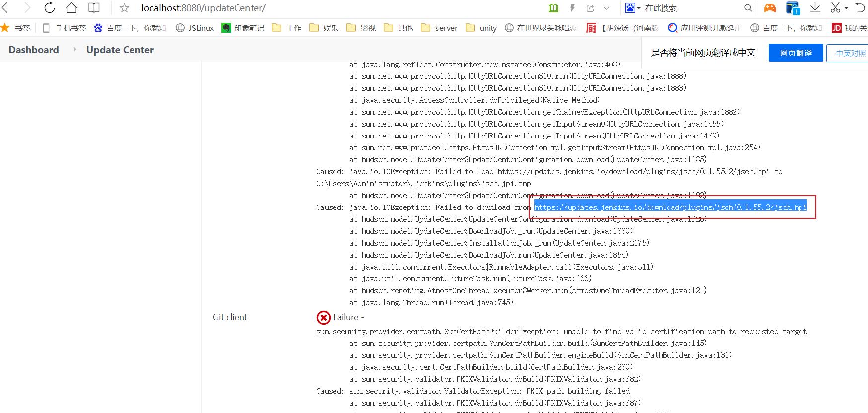868x413 pixels.
Task: Open the server bookmark folder
Action: tap(439, 28)
